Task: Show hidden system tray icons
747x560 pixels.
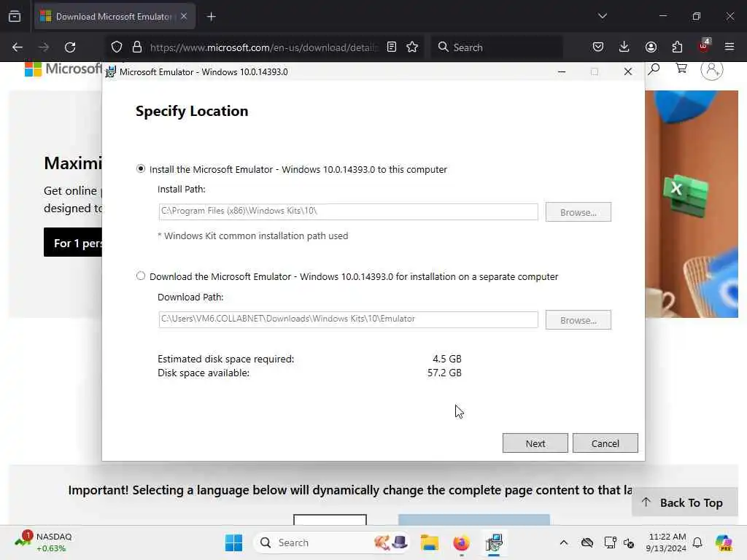Action: 564,542
